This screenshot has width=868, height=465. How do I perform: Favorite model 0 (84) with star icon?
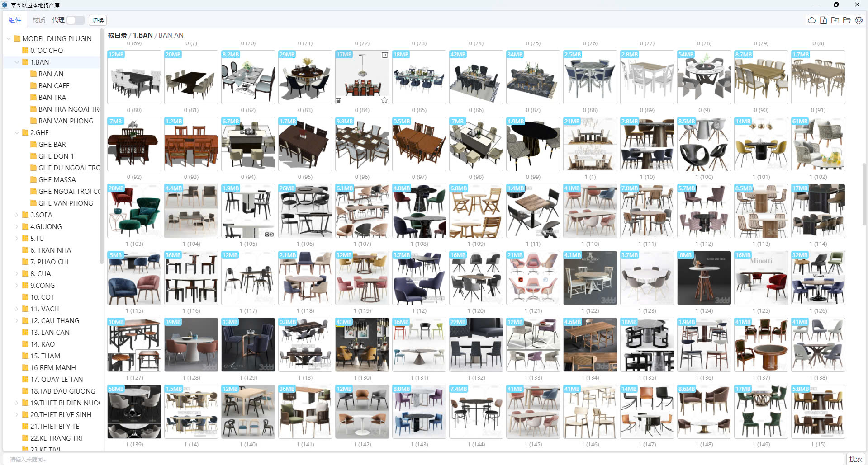click(384, 100)
